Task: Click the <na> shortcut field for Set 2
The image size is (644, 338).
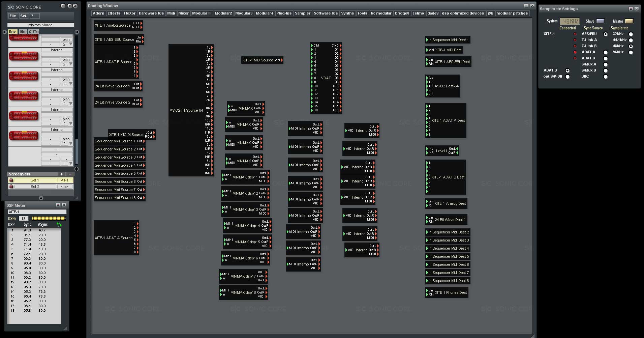Action: coord(65,187)
